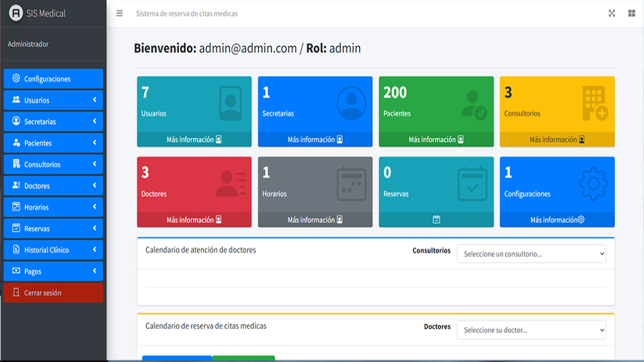
Task: Click the Consultorios card building icon
Action: [x=595, y=104]
